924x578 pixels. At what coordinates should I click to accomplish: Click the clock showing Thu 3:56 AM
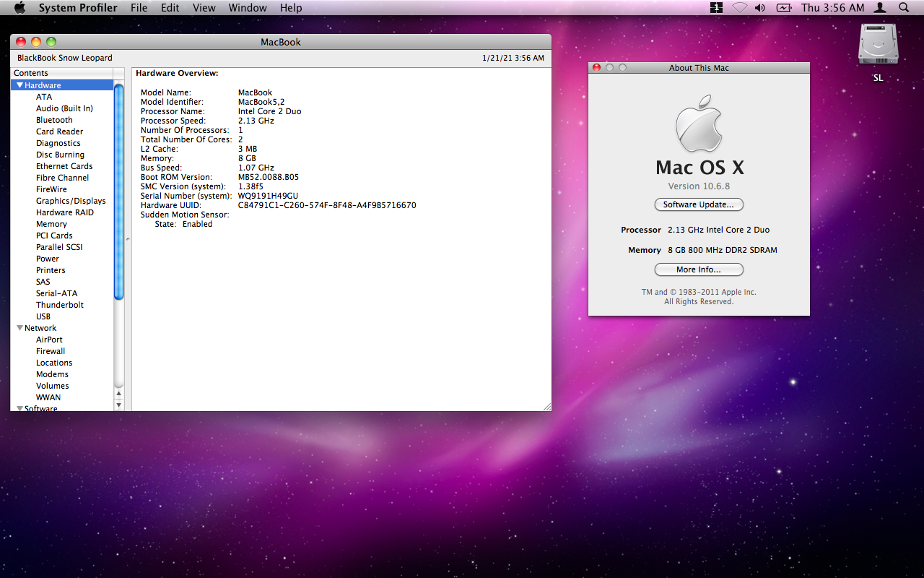832,7
